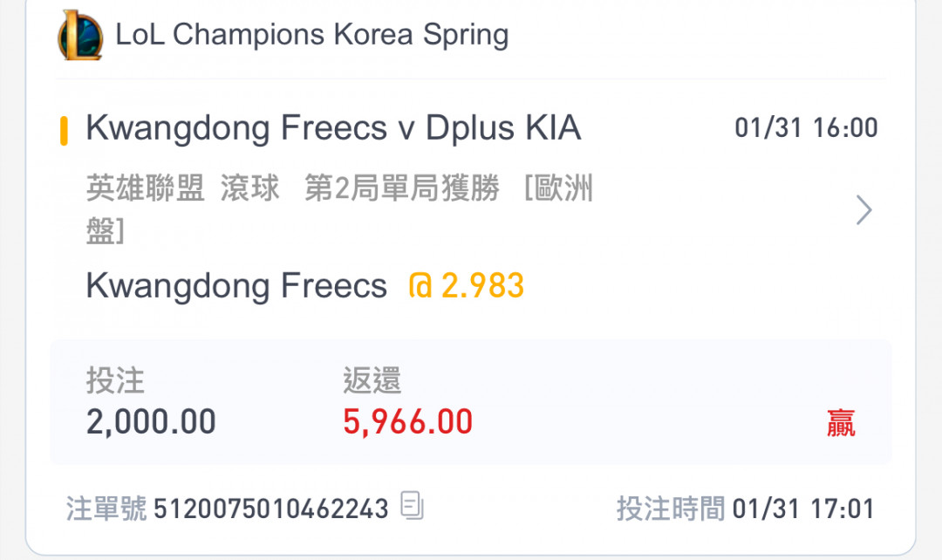Select the order number 5120075010462243
The width and height of the screenshot is (942, 560).
coord(271,509)
